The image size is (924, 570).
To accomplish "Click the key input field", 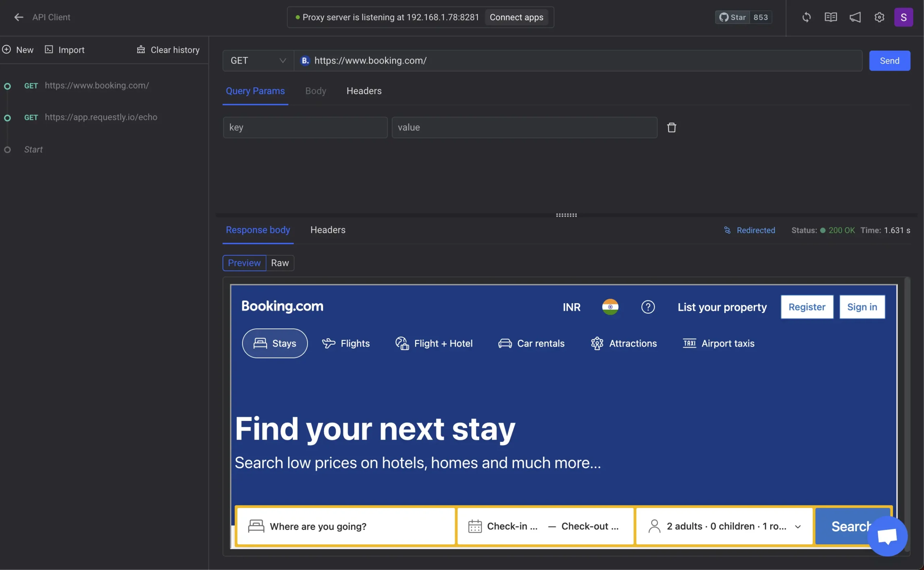I will 305,127.
